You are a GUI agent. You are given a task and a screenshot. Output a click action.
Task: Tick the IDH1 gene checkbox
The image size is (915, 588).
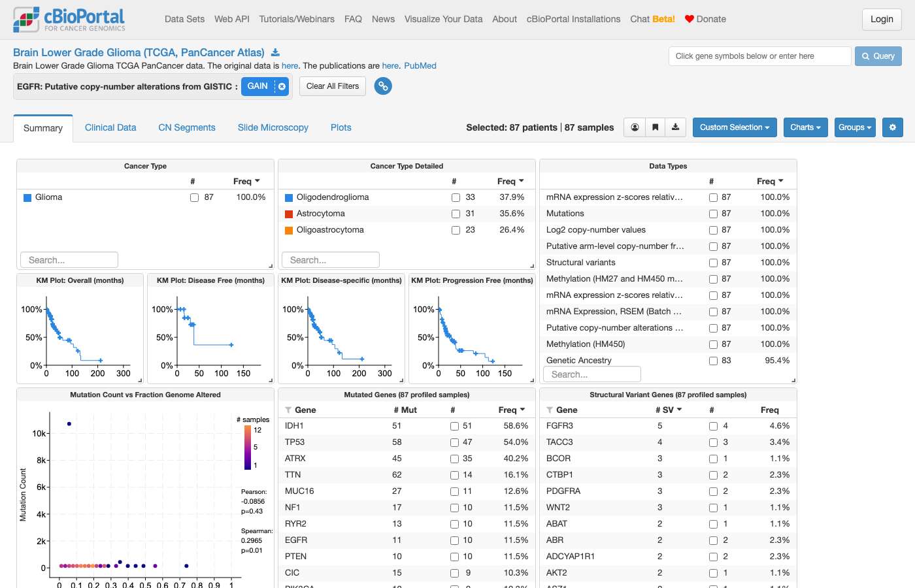[x=454, y=426]
